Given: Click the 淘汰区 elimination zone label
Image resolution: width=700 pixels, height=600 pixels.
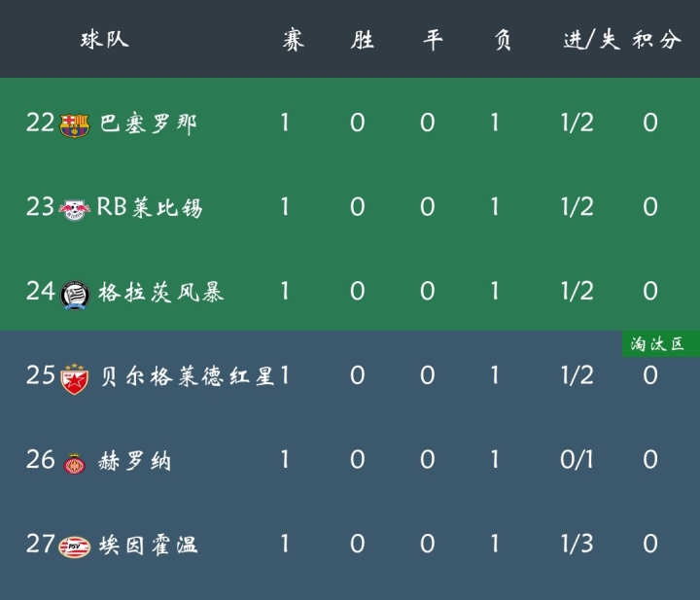Looking at the screenshot, I should click(x=657, y=344).
